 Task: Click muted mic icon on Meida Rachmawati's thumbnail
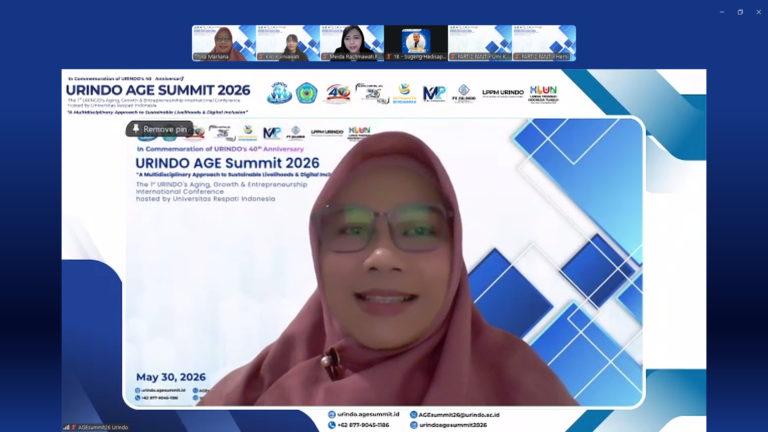[x=325, y=57]
